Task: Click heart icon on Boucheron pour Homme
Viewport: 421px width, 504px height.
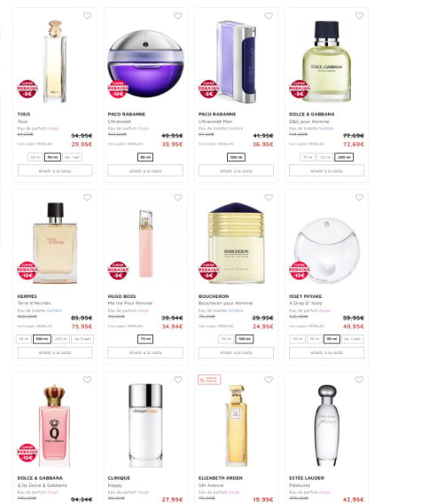Action: click(x=269, y=198)
